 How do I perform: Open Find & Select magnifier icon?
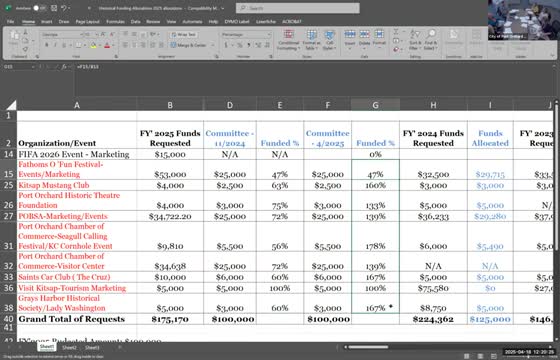click(x=431, y=35)
